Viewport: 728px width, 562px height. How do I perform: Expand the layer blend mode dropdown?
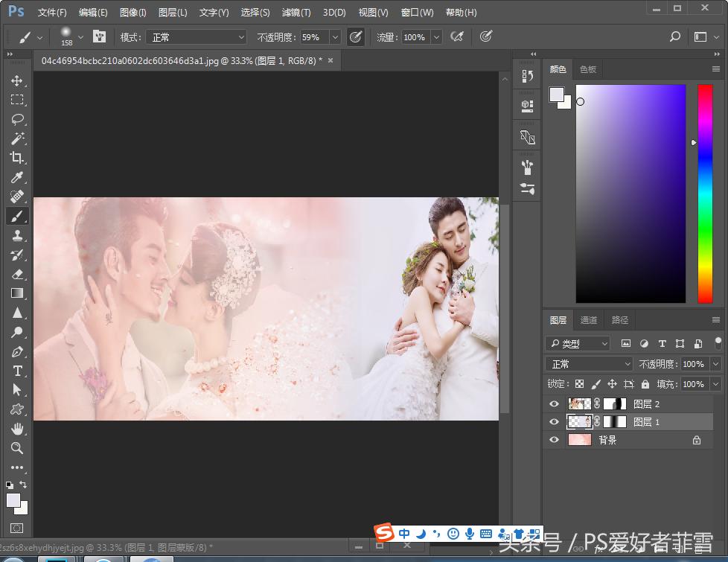pyautogui.click(x=589, y=364)
